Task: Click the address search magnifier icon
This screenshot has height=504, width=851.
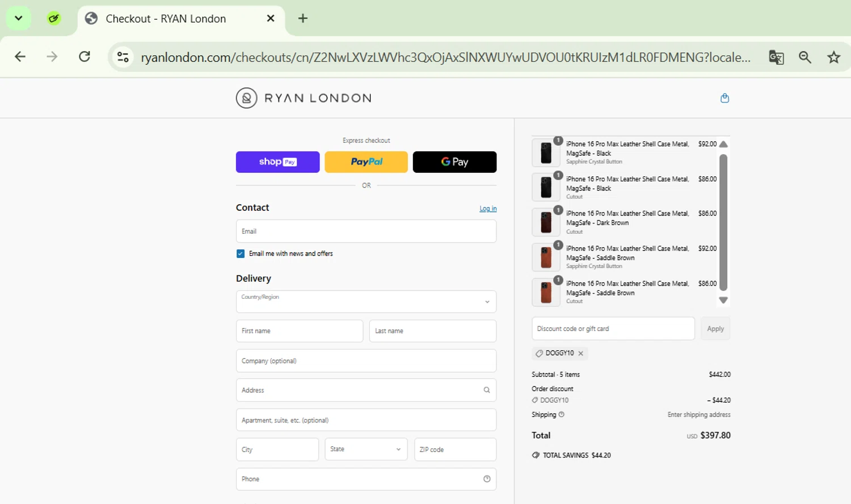Action: (x=487, y=390)
